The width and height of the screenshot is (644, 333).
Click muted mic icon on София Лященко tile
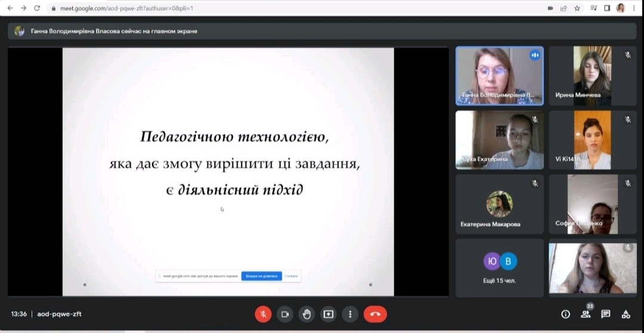627,183
